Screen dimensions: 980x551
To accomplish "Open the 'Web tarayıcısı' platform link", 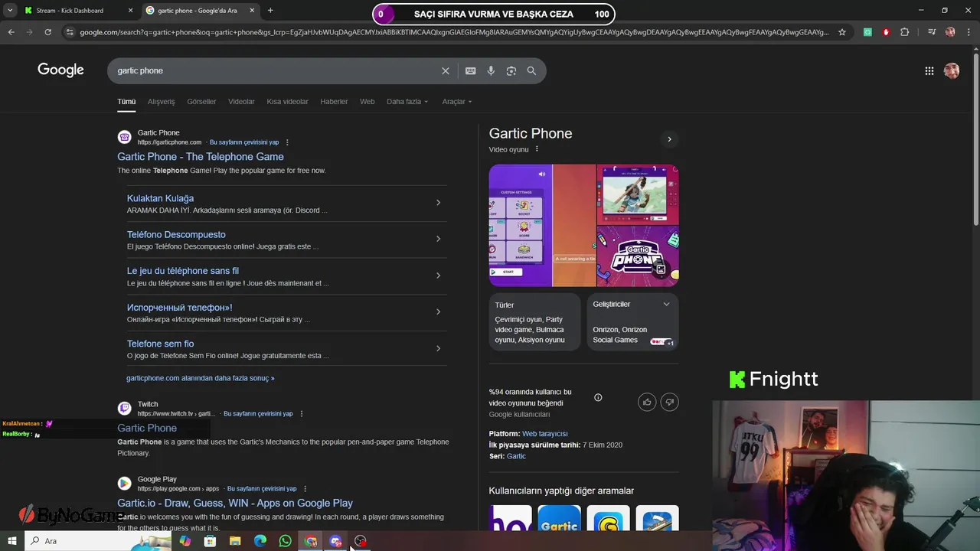I will [544, 434].
